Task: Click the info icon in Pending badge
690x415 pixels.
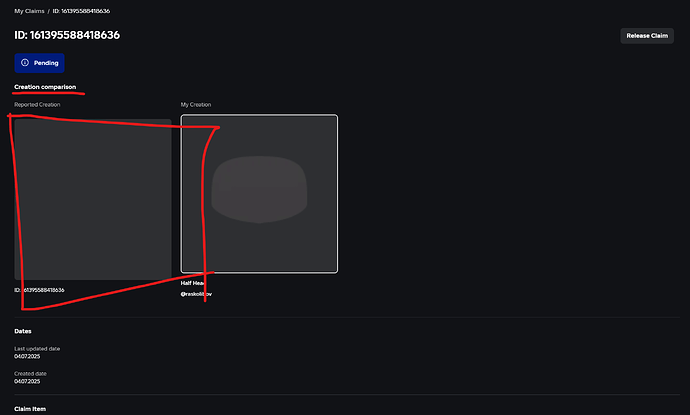Action: pos(25,62)
